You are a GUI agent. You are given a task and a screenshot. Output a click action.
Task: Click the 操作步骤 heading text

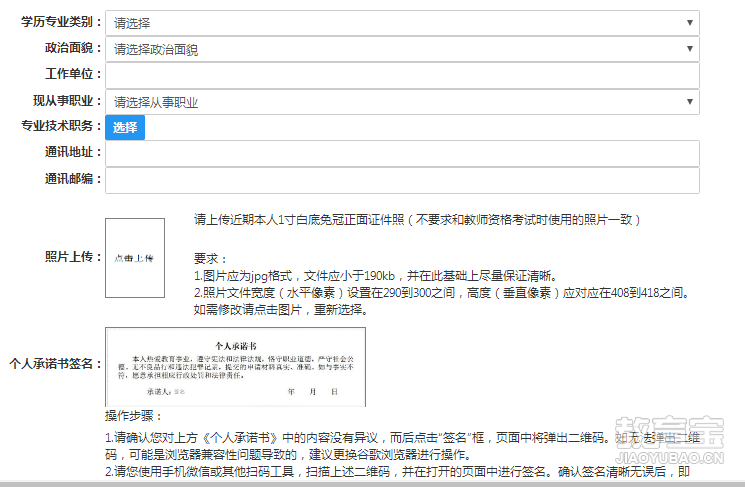click(134, 416)
